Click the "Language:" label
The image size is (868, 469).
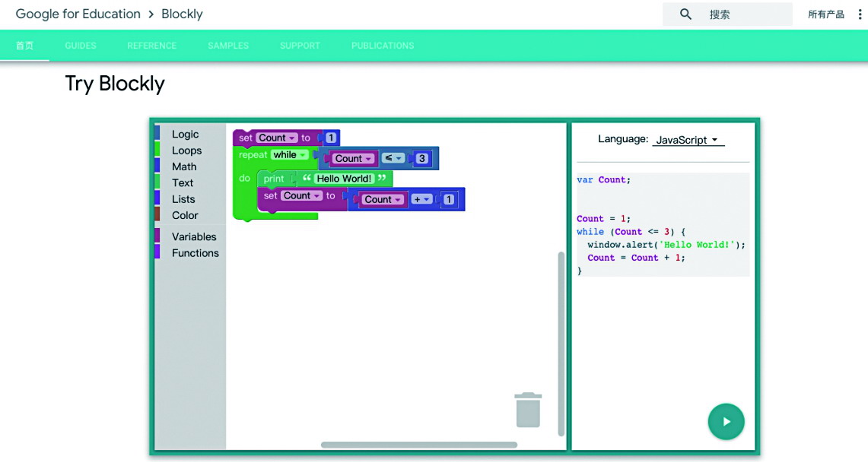[x=623, y=139]
